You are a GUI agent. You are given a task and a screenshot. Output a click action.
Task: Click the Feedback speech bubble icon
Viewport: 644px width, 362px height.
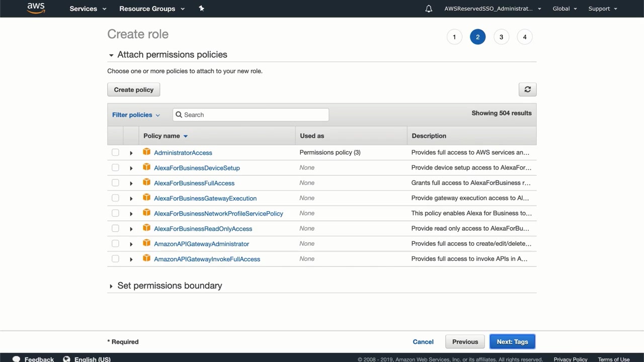tap(16, 359)
